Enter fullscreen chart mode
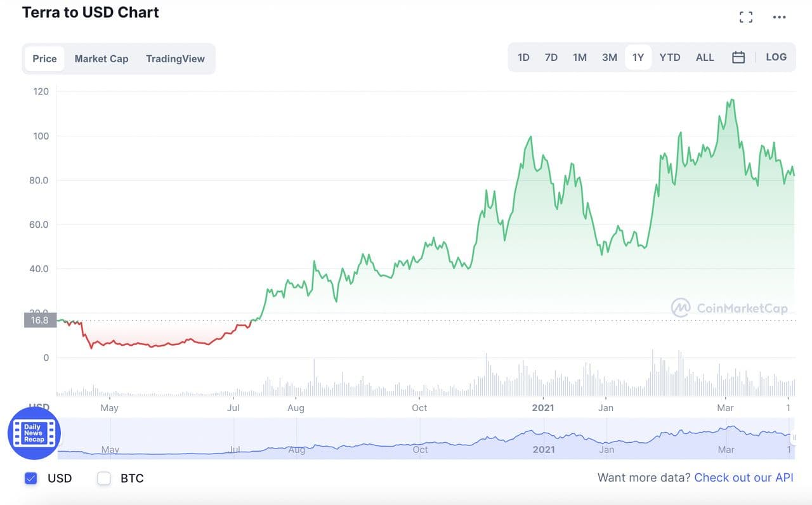812x505 pixels. click(746, 17)
